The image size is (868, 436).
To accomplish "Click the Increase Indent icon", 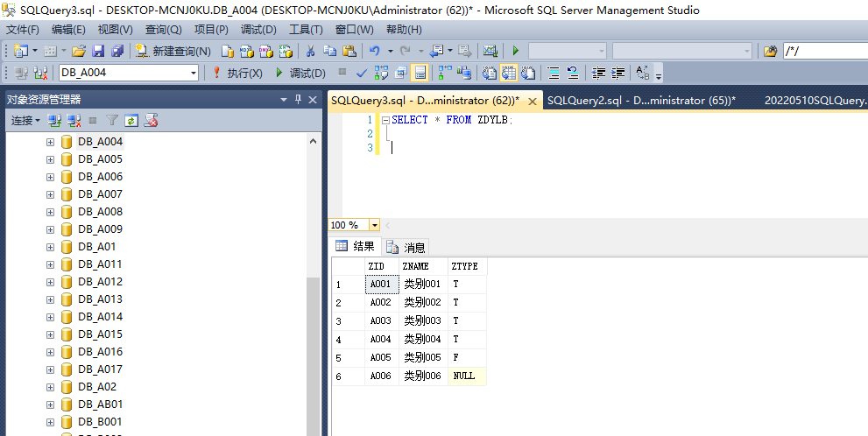I will [617, 73].
